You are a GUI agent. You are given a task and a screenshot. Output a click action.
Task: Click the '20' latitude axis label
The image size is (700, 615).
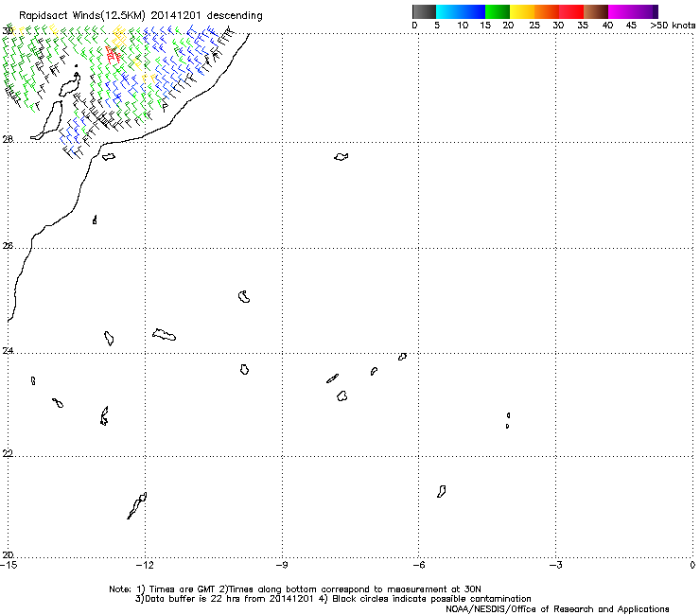click(8, 555)
